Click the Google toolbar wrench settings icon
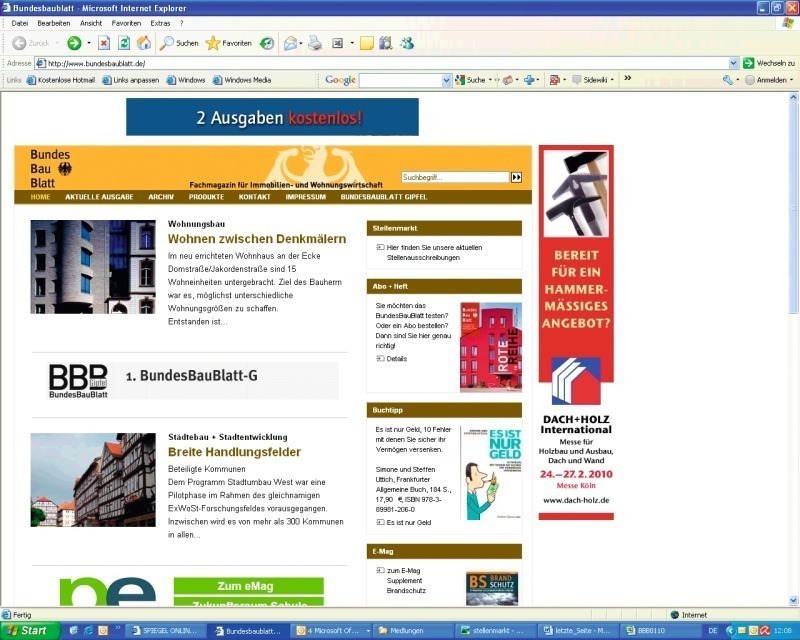Screen dimensions: 800x640 point(728,80)
